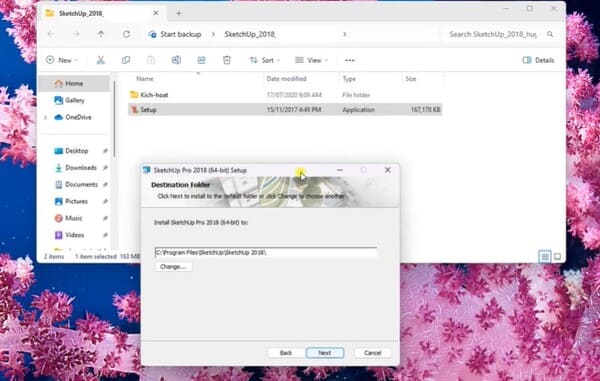The height and width of the screenshot is (381, 600).
Task: Click the pin icon beside Videos
Action: point(105,235)
